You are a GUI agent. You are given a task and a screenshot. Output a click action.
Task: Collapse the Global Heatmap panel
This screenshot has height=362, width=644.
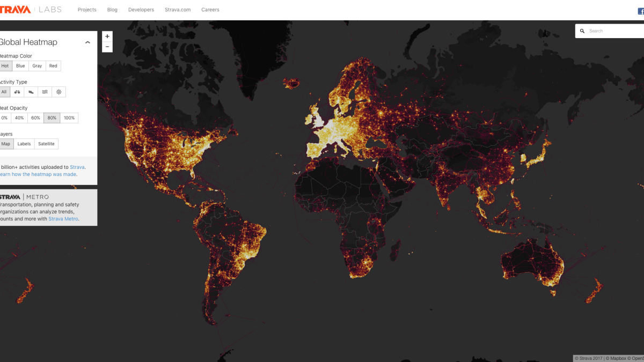87,42
